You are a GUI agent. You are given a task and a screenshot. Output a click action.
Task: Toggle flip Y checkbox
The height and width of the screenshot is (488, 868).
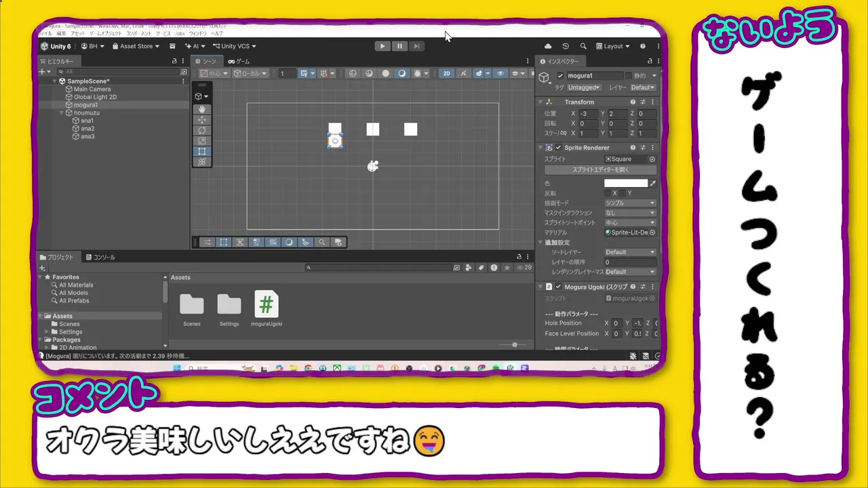click(623, 193)
